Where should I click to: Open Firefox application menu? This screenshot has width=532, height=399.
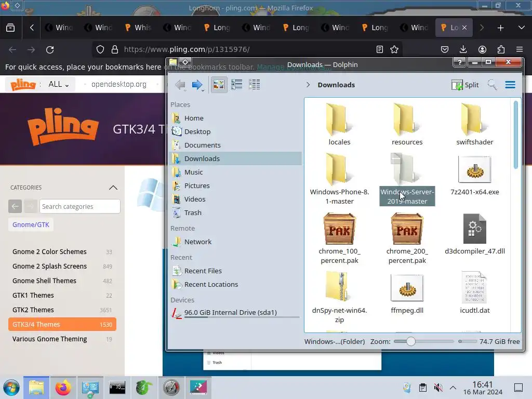[x=519, y=49]
